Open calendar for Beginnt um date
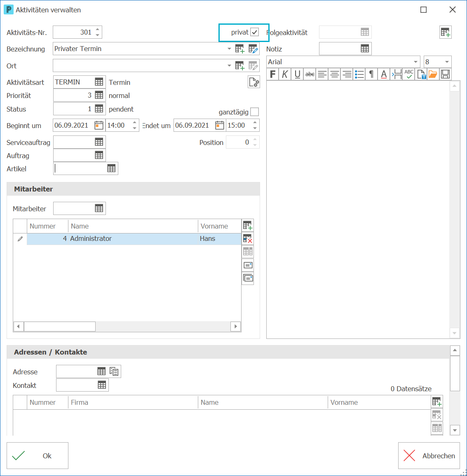The image size is (467, 476). 99,125
